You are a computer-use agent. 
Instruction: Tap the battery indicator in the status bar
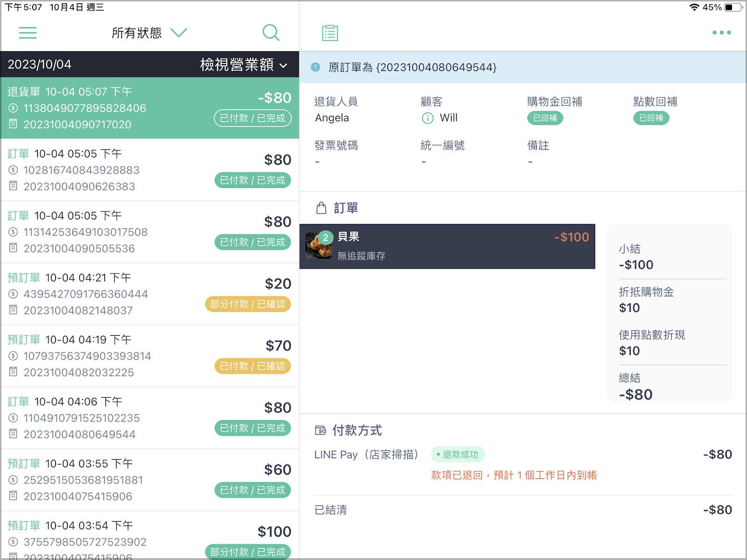[x=733, y=7]
